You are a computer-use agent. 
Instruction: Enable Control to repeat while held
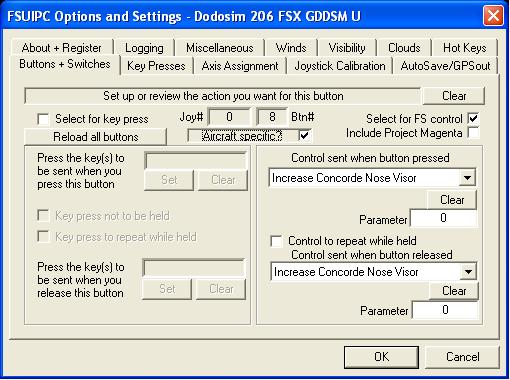(276, 241)
